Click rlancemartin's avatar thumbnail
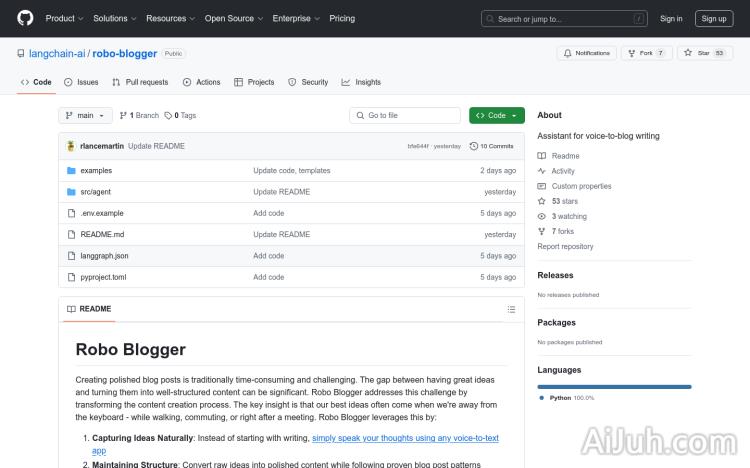 pyautogui.click(x=71, y=146)
